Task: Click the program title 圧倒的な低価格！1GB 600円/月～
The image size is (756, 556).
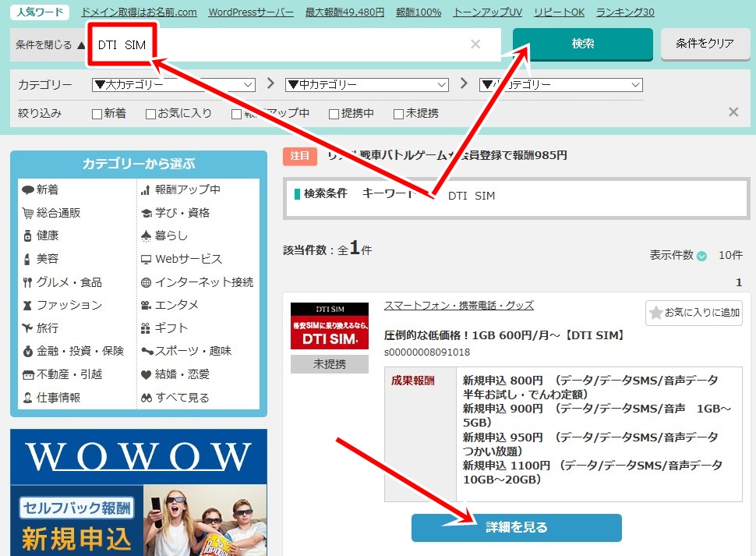Action: click(503, 335)
